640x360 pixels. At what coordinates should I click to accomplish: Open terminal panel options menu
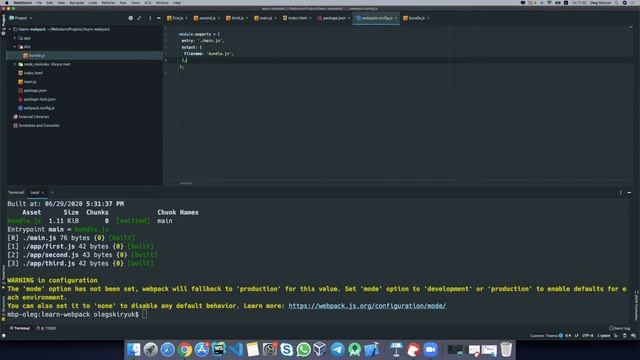620,193
